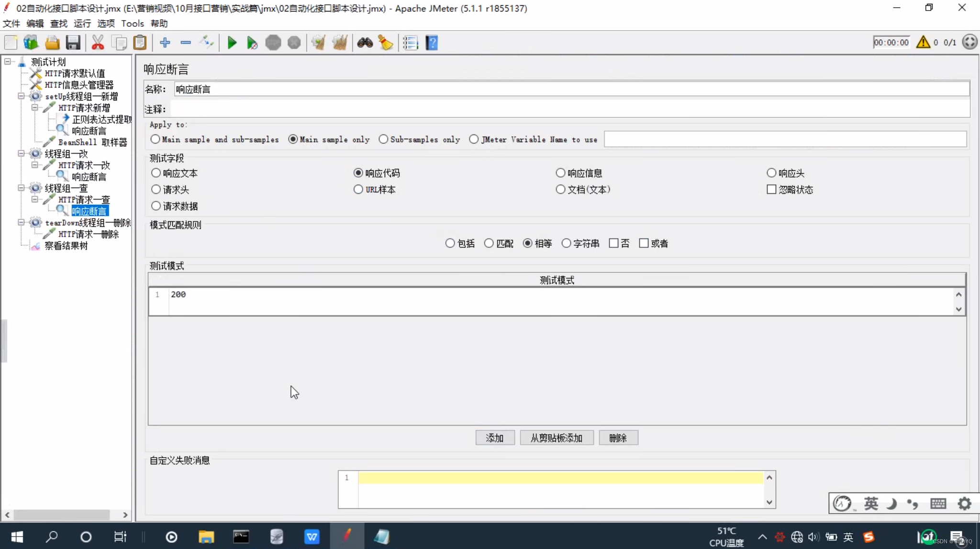Viewport: 980px width, 549px height.
Task: Click the Paste clipboard icon
Action: click(x=140, y=43)
